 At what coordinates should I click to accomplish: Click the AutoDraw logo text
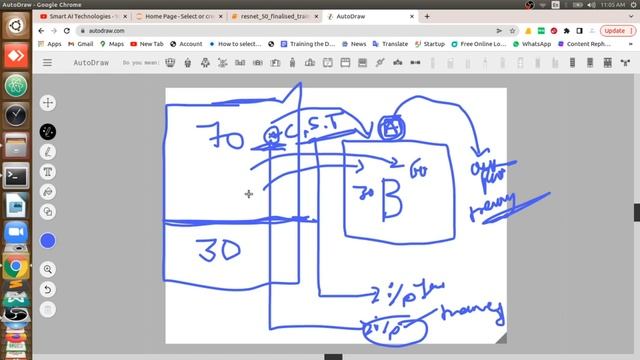pyautogui.click(x=91, y=62)
